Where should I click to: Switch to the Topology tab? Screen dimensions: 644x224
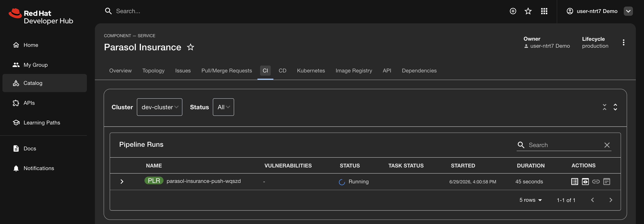[153, 71]
